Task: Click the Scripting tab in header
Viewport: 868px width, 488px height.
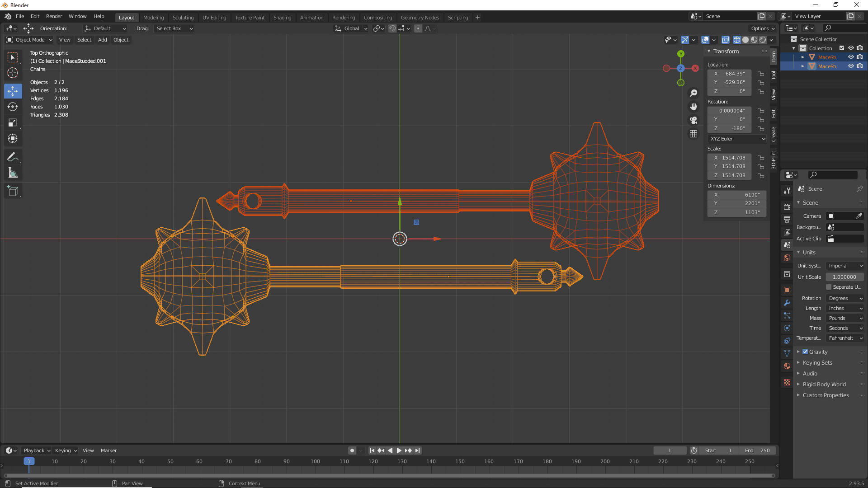Action: click(457, 17)
